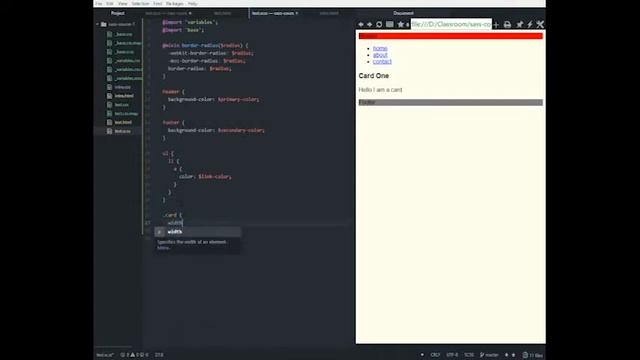The height and width of the screenshot is (360, 640).
Task: Open _base.css in the project tree
Action: 123,34
